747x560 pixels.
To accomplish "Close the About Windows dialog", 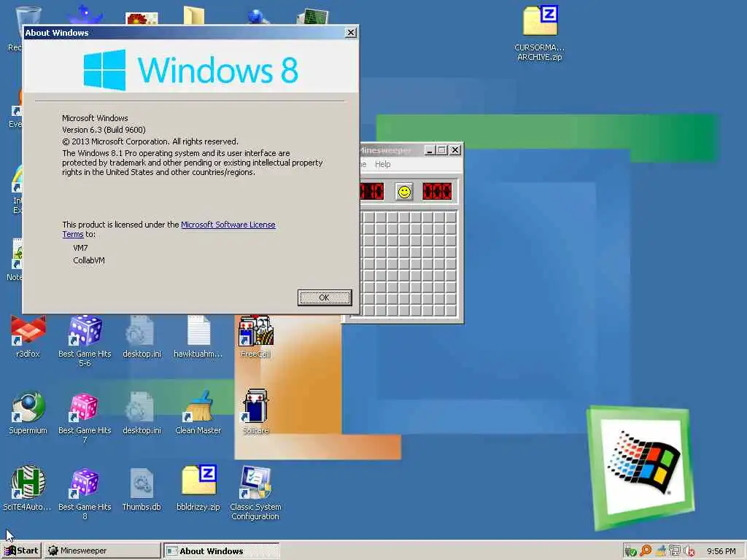I will click(351, 33).
